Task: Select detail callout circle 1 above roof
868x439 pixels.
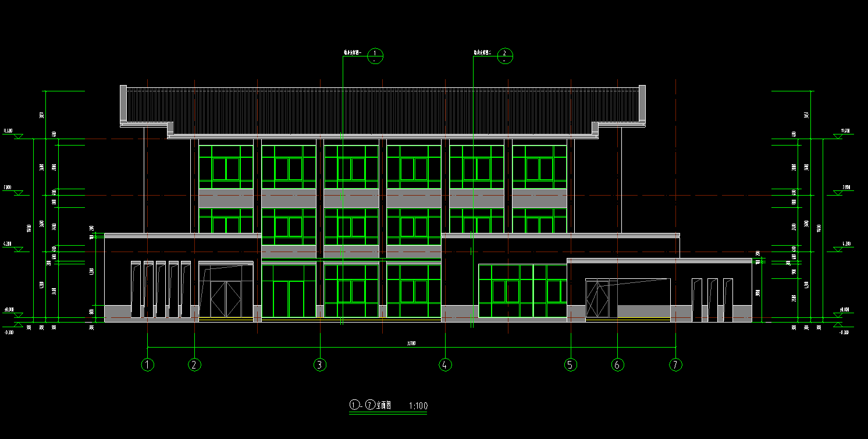Action: click(x=375, y=56)
